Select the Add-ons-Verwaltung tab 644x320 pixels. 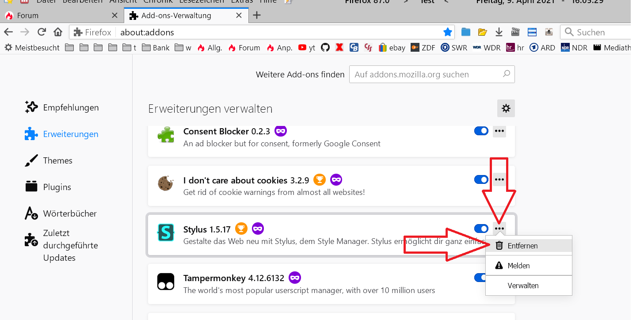coord(186,15)
